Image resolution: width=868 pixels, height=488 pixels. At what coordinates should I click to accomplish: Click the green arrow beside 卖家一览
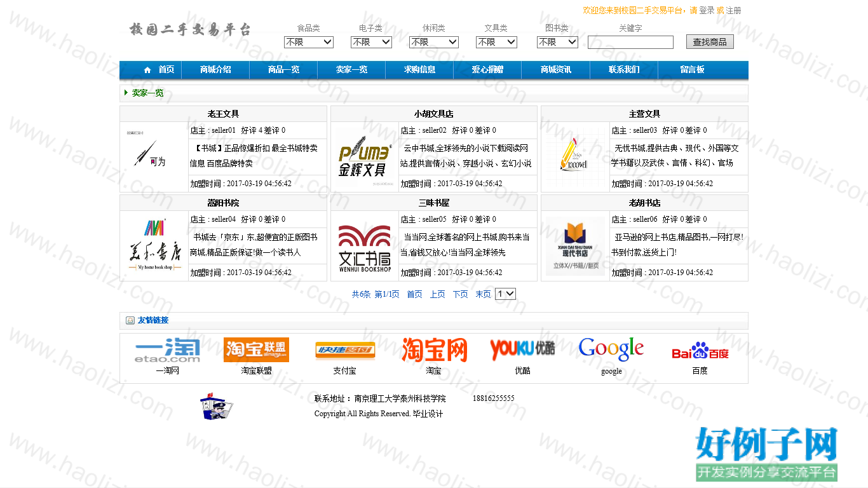[126, 93]
